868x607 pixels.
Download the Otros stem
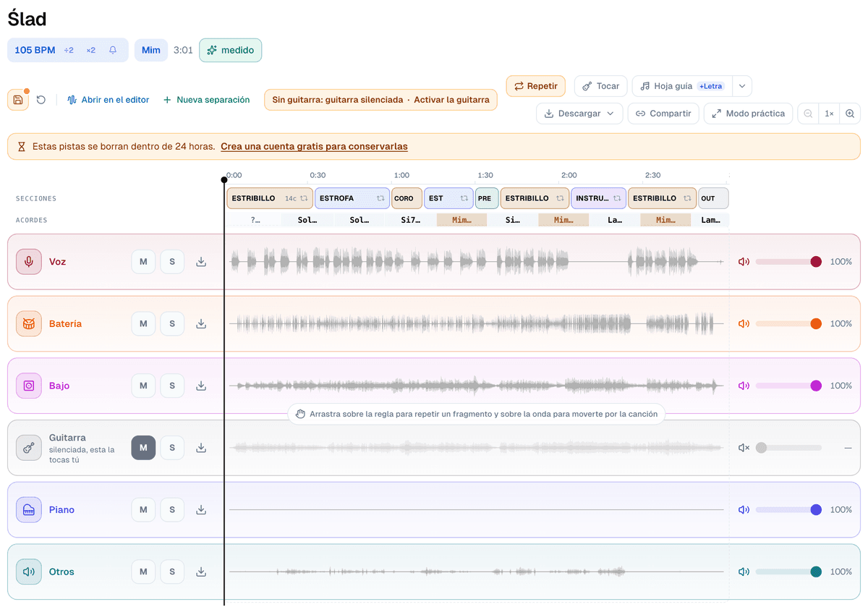click(201, 572)
